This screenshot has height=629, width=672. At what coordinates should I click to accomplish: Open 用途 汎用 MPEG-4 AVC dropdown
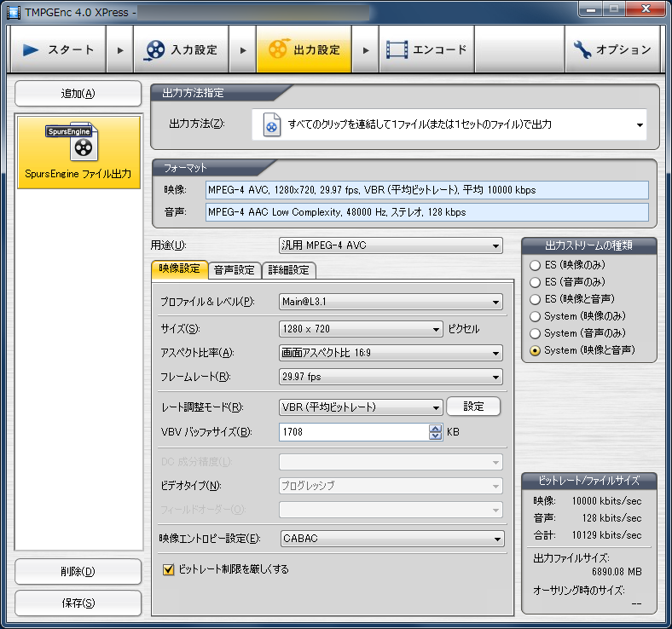pos(391,245)
